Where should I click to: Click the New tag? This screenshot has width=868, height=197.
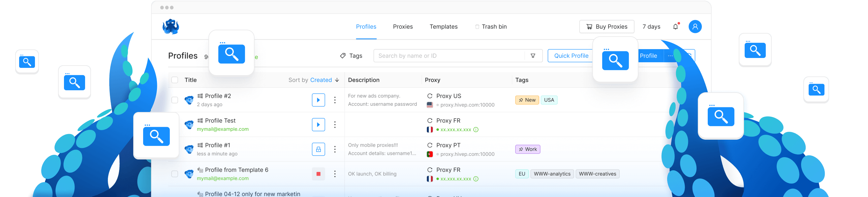point(527,100)
